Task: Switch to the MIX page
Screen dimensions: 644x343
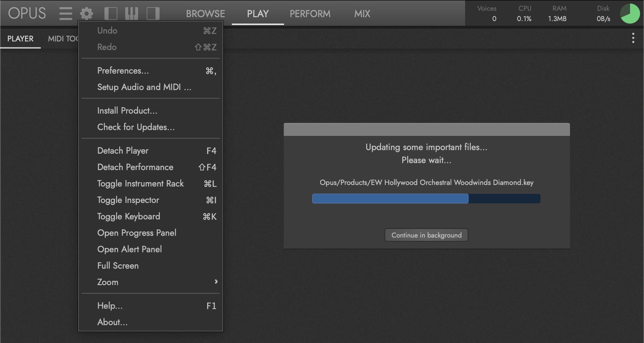Action: pyautogui.click(x=362, y=14)
